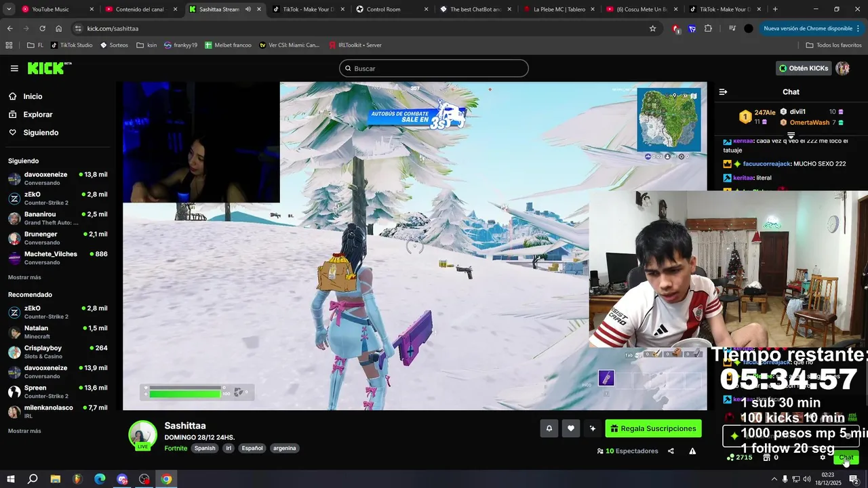Open the FL bookmarks folder
868x488 pixels.
click(35, 45)
